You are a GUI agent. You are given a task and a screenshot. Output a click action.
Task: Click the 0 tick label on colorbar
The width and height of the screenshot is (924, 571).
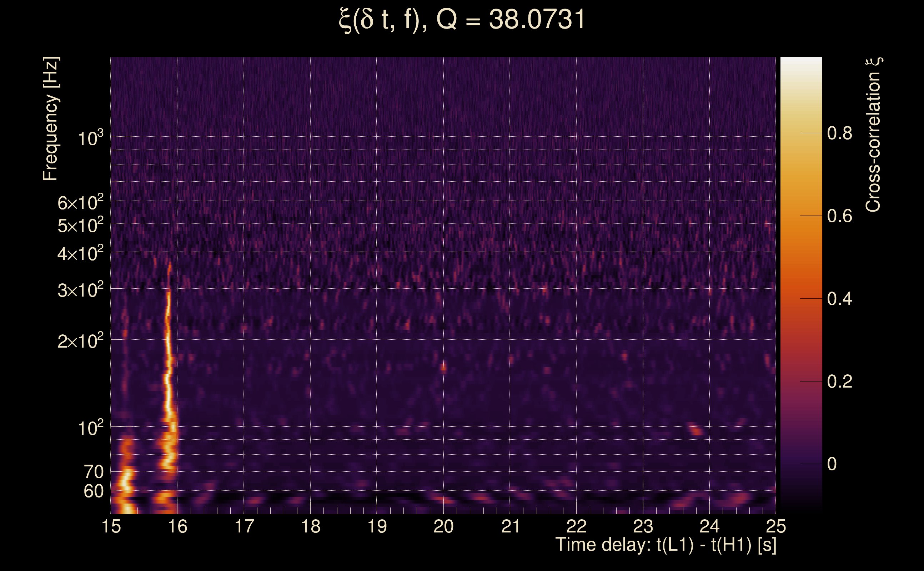[832, 464]
